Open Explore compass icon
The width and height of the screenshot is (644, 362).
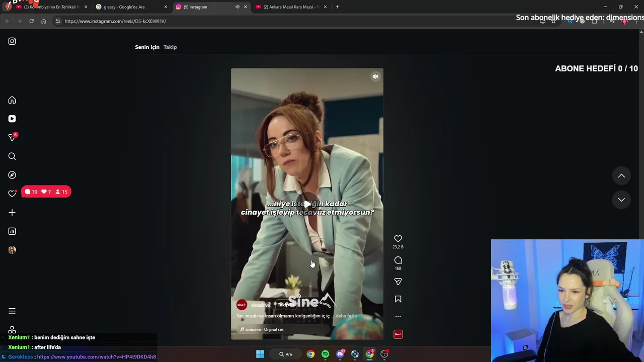[x=12, y=175]
